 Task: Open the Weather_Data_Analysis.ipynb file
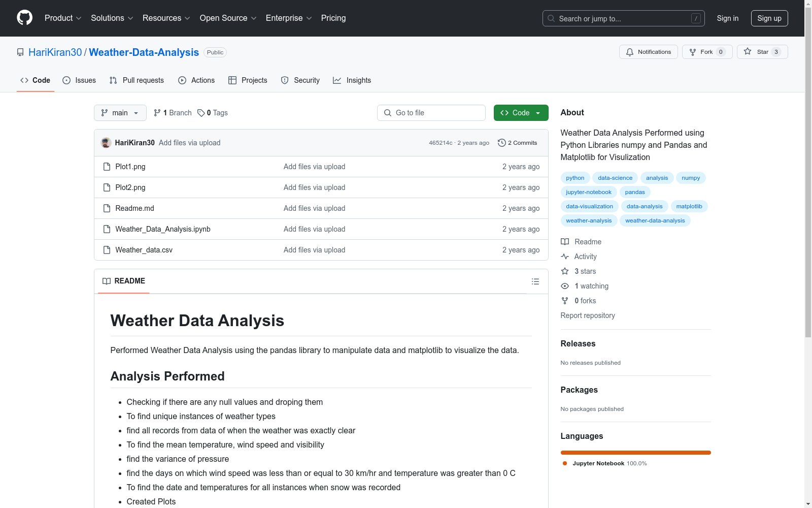coord(163,229)
